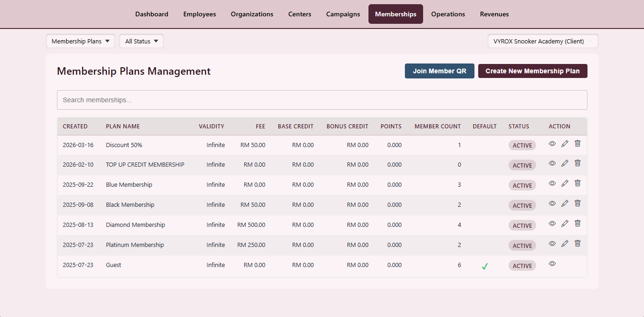The image size is (644, 317).
Task: Go to the Revenues tab
Action: 495,14
